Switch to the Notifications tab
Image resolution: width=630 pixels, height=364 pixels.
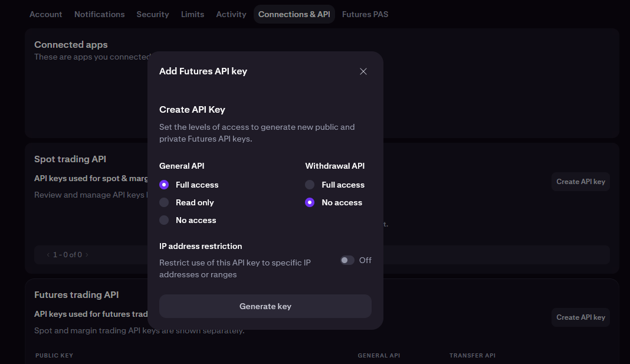99,14
